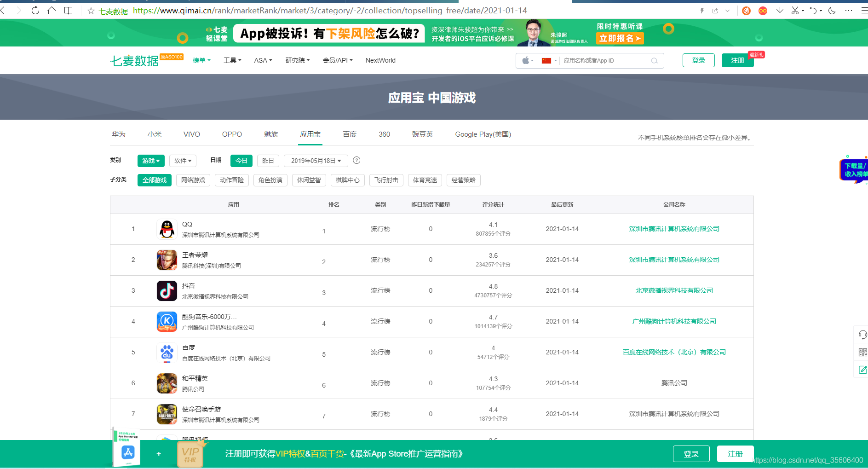Click the download arrow icon in toolbar

[x=780, y=11]
